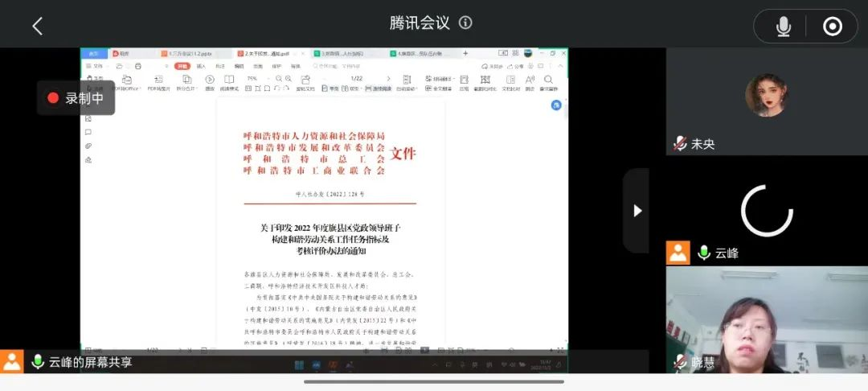Click the zoom-in magnifier icon
Image resolution: width=868 pixels, height=391 pixels.
(x=288, y=79)
